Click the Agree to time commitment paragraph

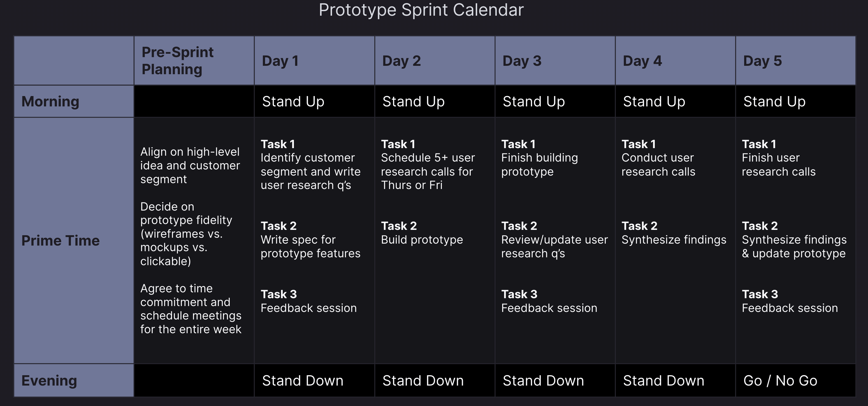pos(191,309)
